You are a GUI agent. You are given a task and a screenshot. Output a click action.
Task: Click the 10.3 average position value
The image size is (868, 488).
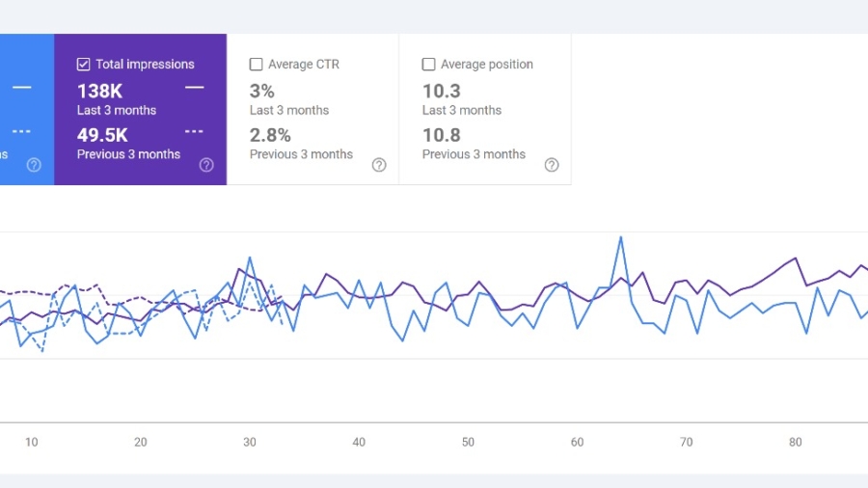[x=442, y=92]
